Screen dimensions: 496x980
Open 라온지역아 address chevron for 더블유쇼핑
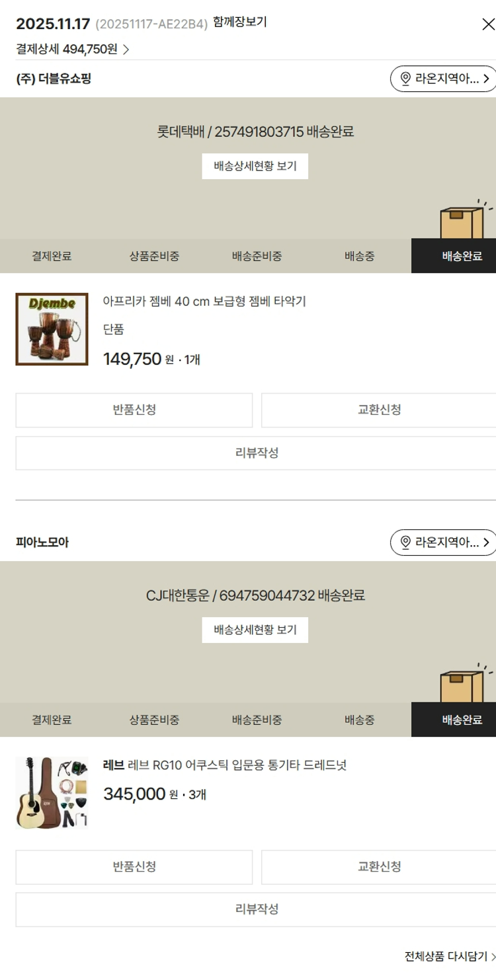point(487,79)
